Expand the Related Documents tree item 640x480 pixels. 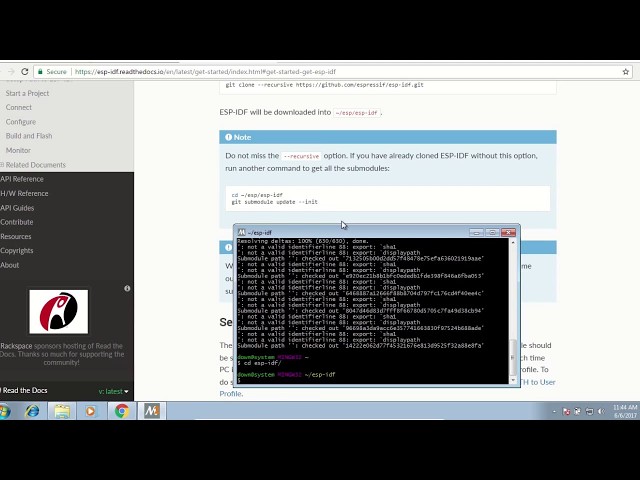point(2,164)
